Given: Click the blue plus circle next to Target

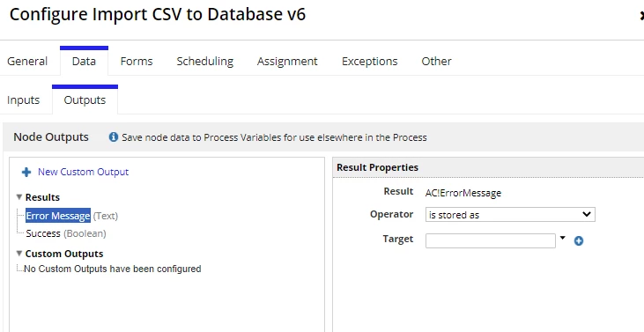Looking at the screenshot, I should (x=579, y=241).
